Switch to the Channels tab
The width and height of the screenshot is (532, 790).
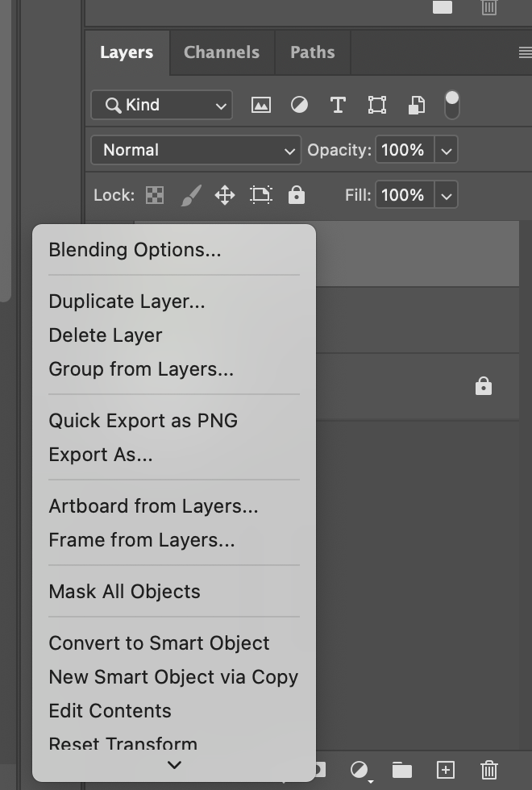pyautogui.click(x=221, y=52)
